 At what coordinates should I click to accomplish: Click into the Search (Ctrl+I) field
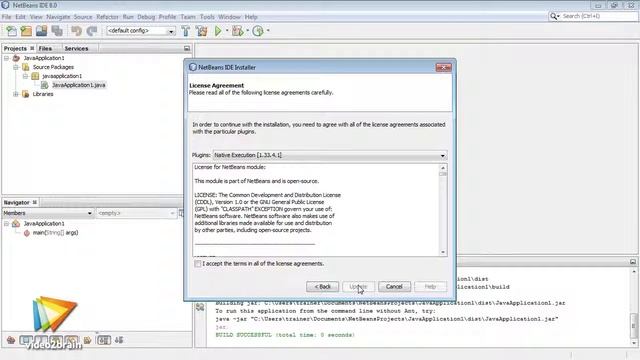pyautogui.click(x=598, y=16)
